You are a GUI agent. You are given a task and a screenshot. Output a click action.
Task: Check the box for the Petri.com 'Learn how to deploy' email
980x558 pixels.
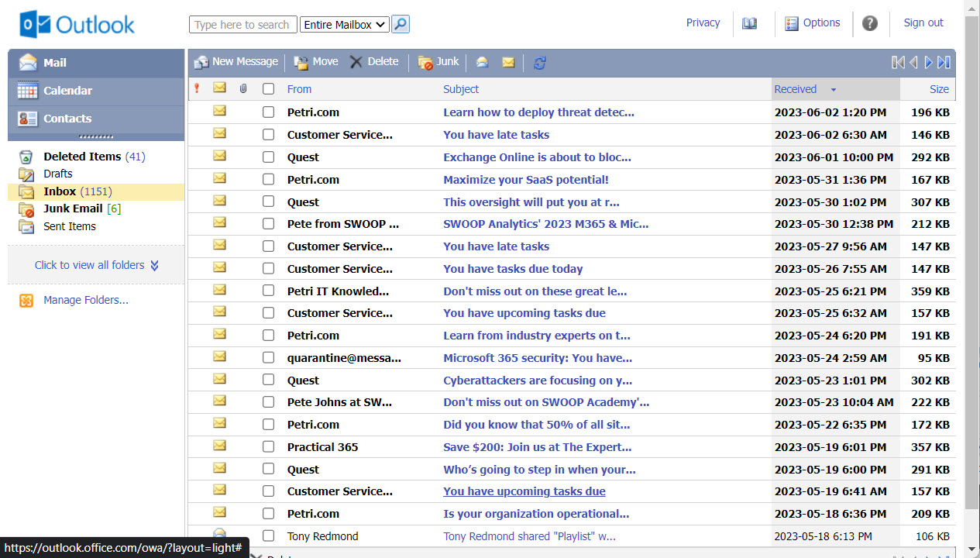(x=268, y=112)
